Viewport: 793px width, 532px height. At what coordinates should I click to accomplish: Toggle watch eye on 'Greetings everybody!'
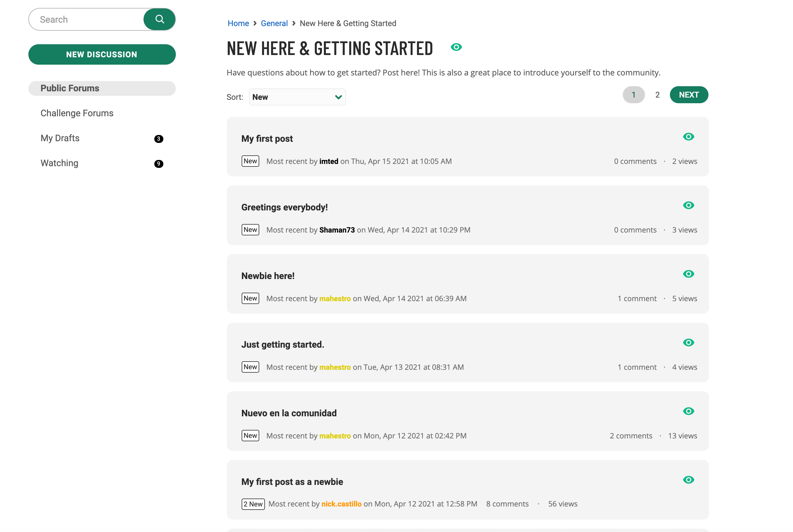coord(689,205)
